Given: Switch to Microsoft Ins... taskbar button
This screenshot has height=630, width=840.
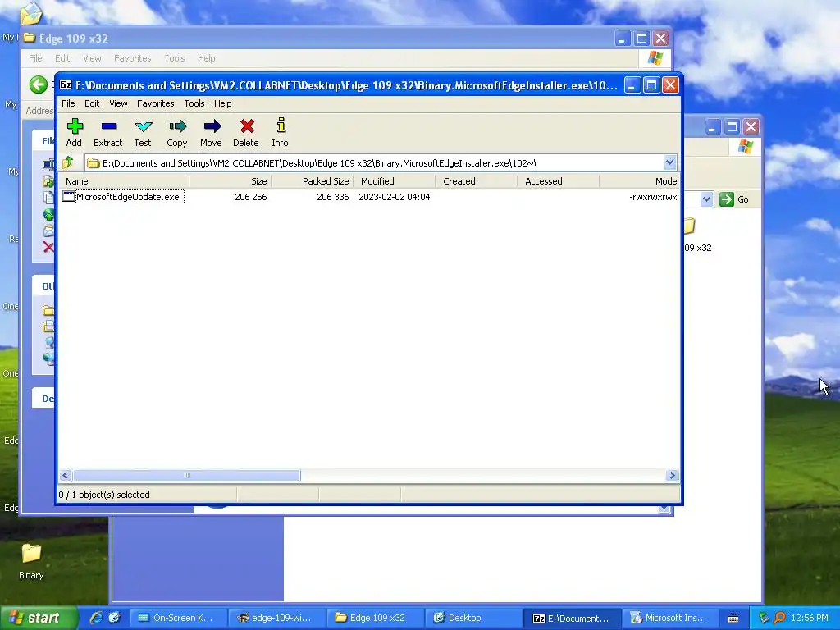Looking at the screenshot, I should 671,618.
